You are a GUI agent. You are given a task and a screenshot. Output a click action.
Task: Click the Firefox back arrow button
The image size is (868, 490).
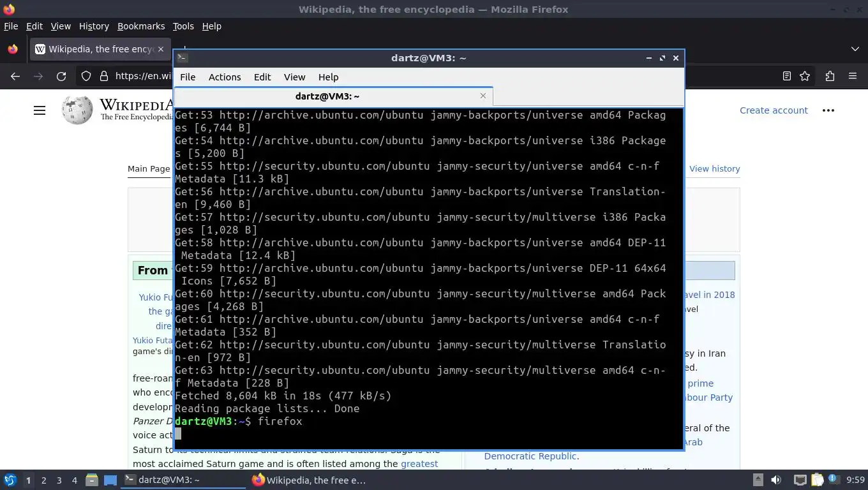tap(15, 76)
